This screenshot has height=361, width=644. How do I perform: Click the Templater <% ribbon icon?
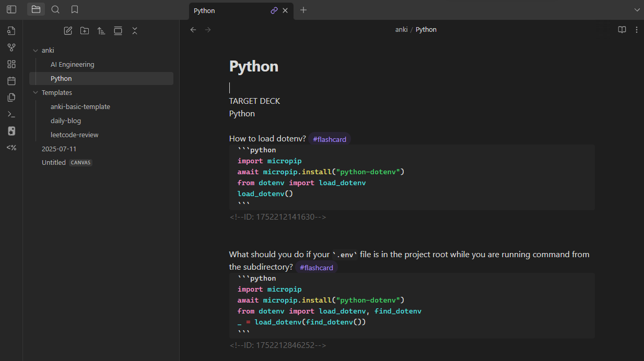[11, 148]
